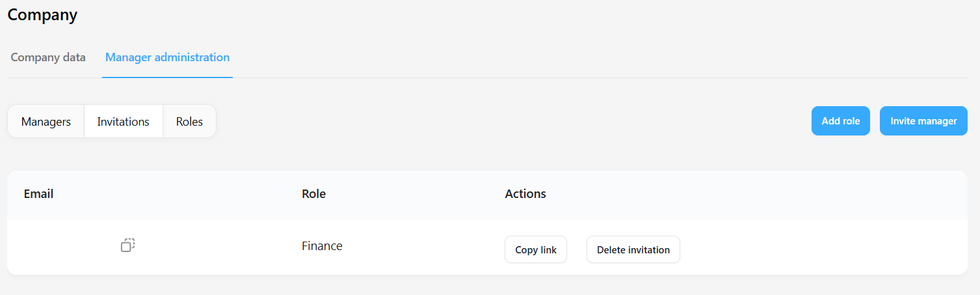This screenshot has width=980, height=295.
Task: Copy link for the Finance invitation
Action: [x=536, y=249]
